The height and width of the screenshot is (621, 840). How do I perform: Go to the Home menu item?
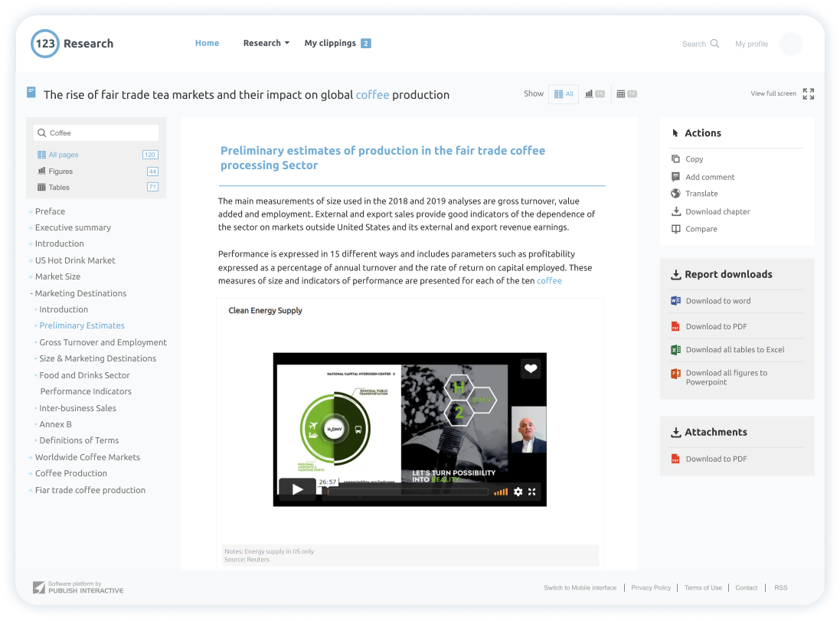pyautogui.click(x=207, y=43)
